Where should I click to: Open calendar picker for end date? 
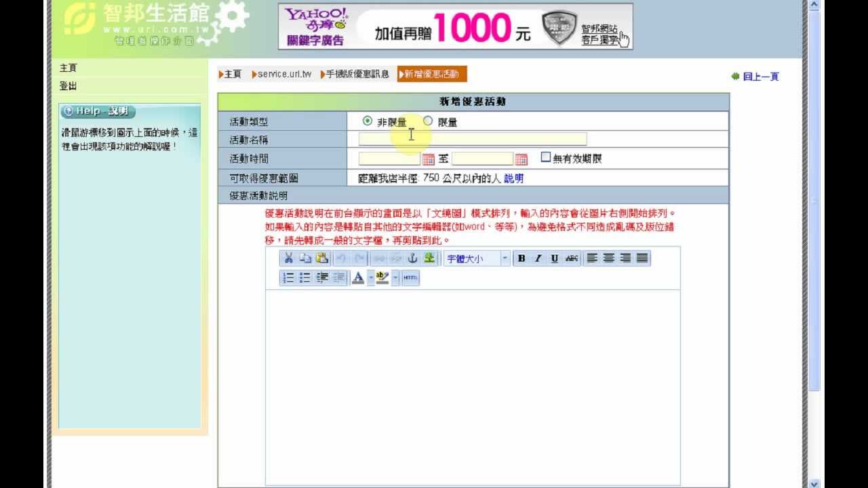coord(521,159)
